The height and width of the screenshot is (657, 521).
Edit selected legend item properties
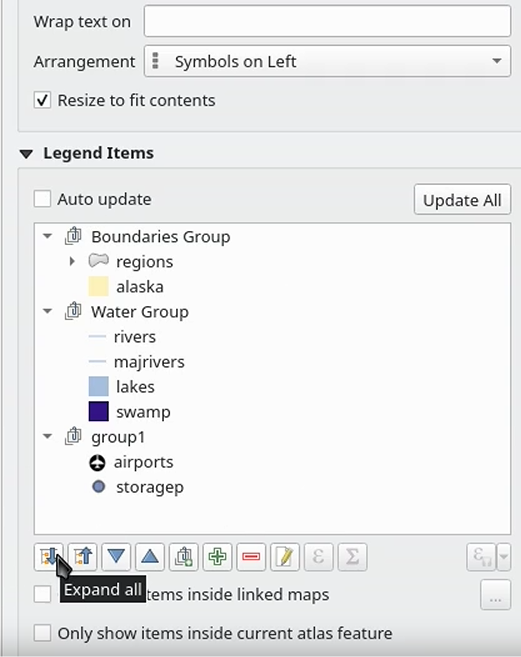pos(285,556)
